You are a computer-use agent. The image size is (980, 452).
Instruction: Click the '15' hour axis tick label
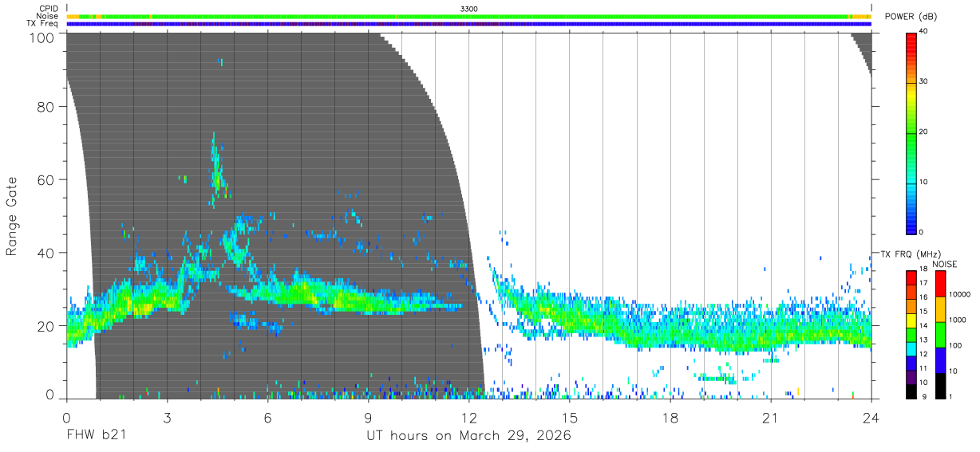coord(570,418)
